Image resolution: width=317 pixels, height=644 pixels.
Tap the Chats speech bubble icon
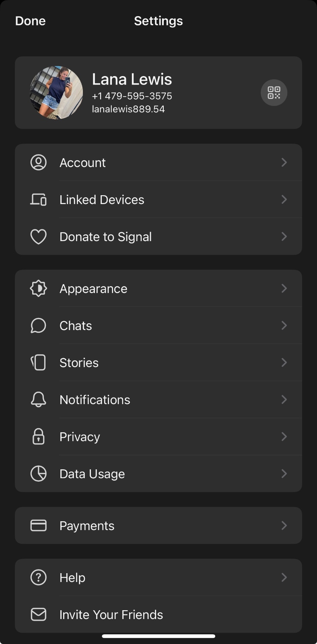(x=39, y=326)
